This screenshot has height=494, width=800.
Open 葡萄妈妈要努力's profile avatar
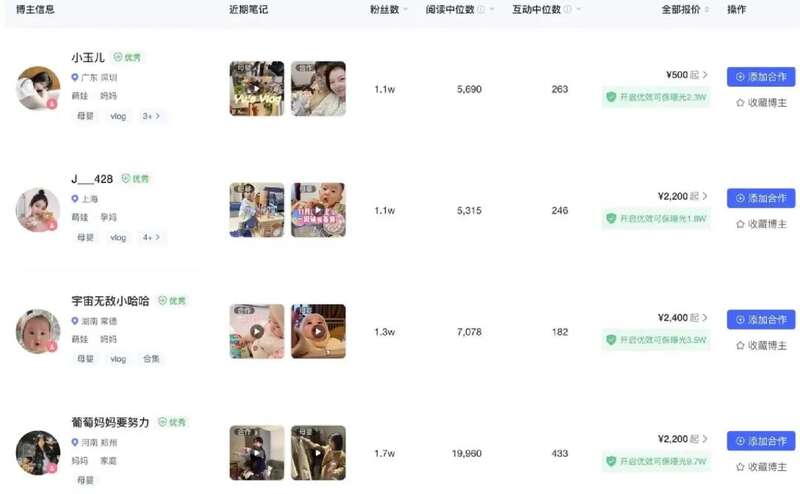pos(38,453)
